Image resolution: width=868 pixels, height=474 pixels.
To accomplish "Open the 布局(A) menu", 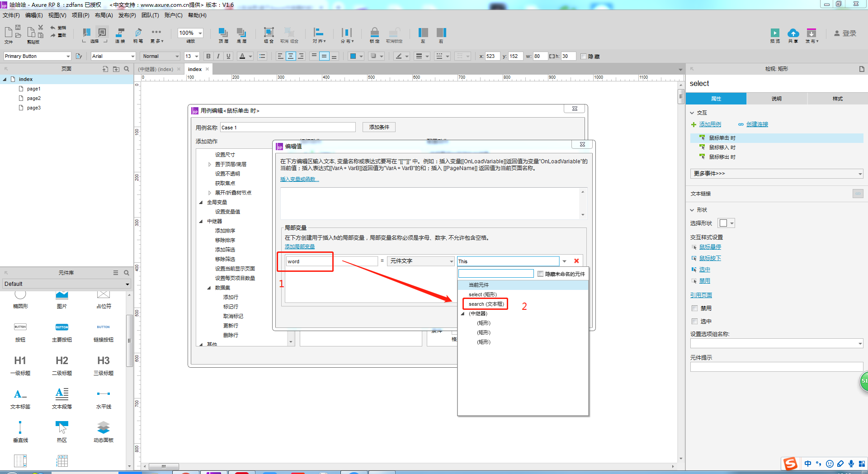I will pos(104,15).
